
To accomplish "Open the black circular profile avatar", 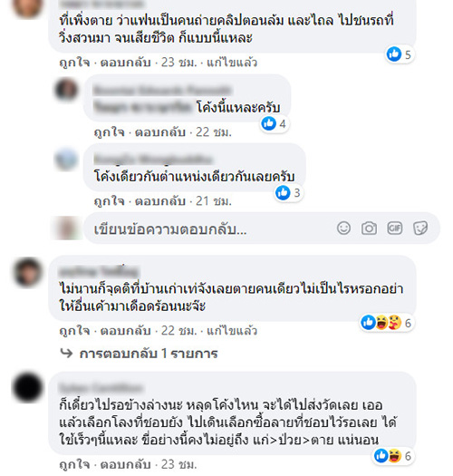I will (27, 387).
